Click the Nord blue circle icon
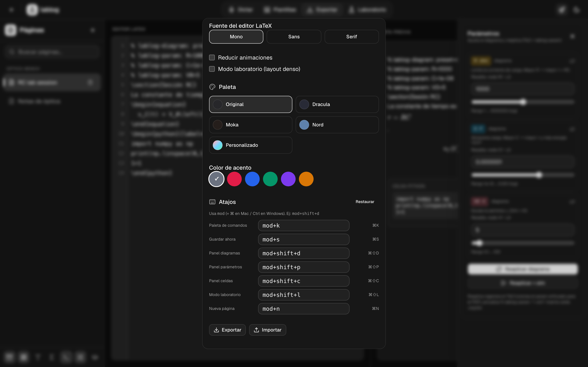588x367 pixels. (304, 125)
